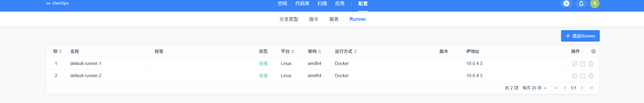Edit default-runner-1 via pencil icon
Image resolution: width=644 pixels, height=103 pixels.
coord(583,64)
